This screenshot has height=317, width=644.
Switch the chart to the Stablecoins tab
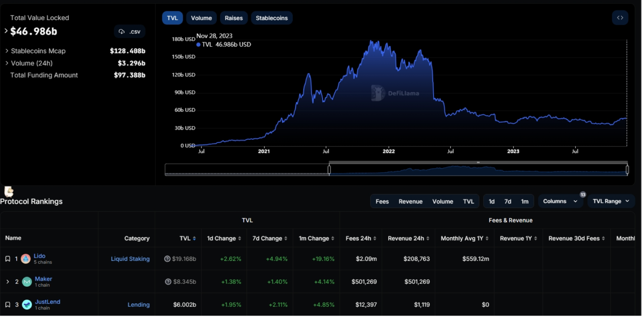click(272, 18)
